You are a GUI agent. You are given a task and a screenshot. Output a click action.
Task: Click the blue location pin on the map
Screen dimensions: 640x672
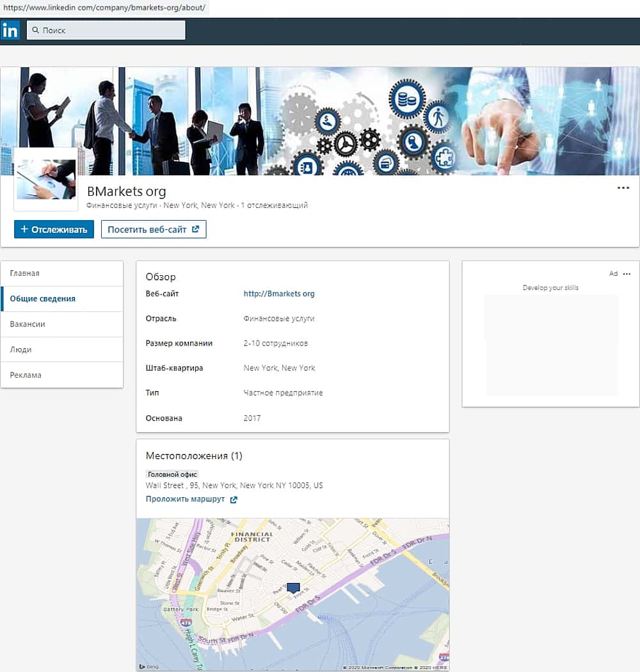293,588
